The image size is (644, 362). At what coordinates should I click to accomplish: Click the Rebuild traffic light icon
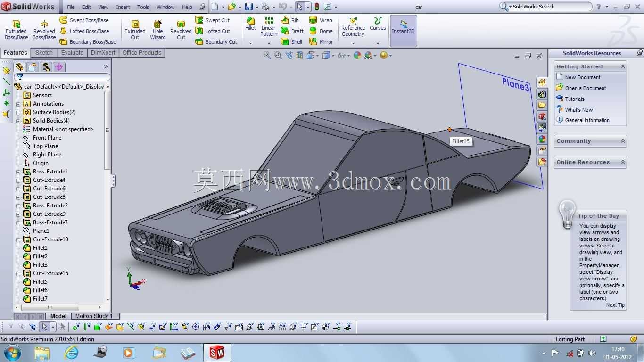[316, 7]
